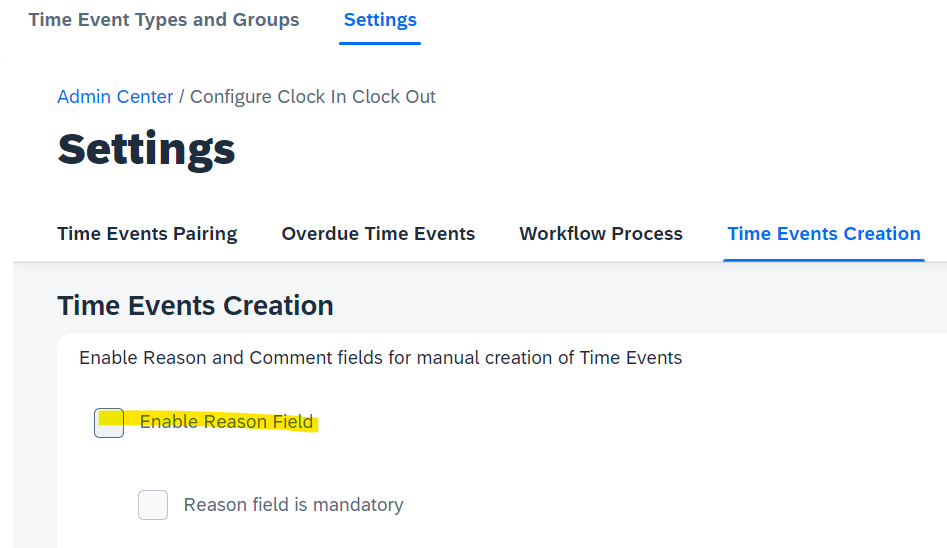947x548 pixels.
Task: Click the Reason field is mandatory label
Action: click(x=294, y=504)
